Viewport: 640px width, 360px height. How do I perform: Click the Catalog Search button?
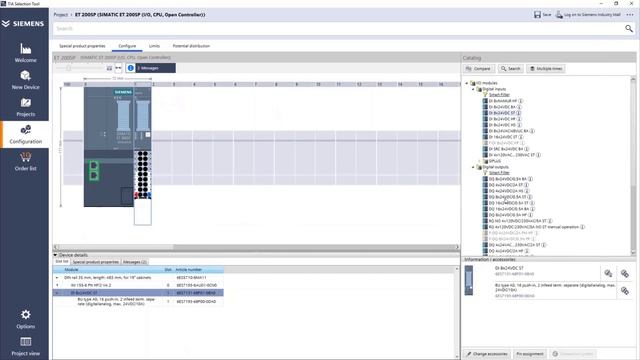(511, 69)
